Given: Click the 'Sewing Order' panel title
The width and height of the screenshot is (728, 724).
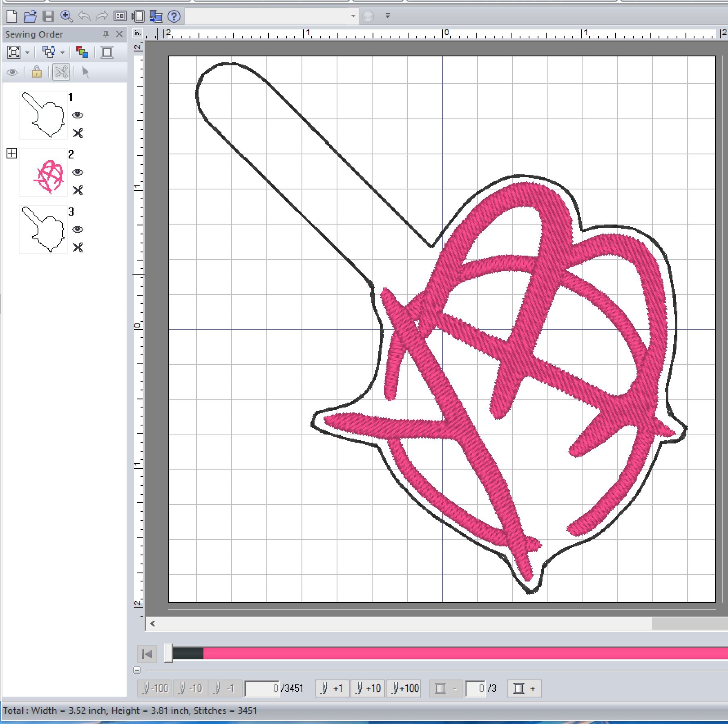Looking at the screenshot, I should pyautogui.click(x=34, y=34).
